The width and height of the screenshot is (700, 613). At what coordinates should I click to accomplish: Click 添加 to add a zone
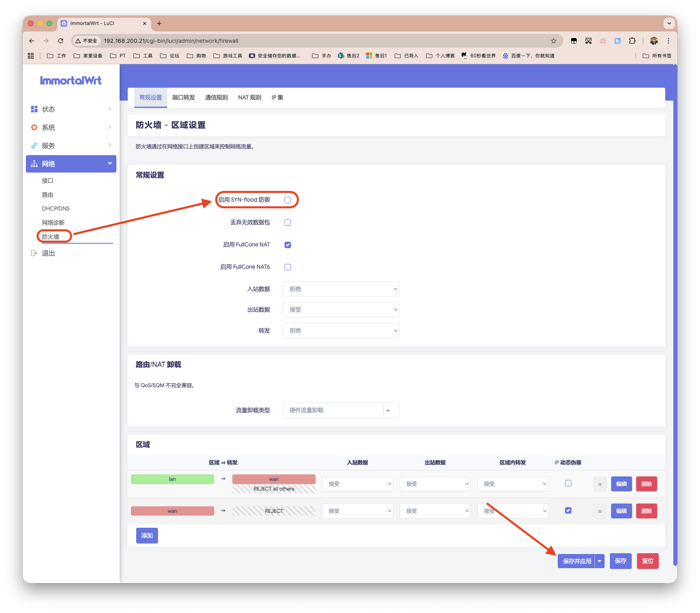(x=147, y=535)
